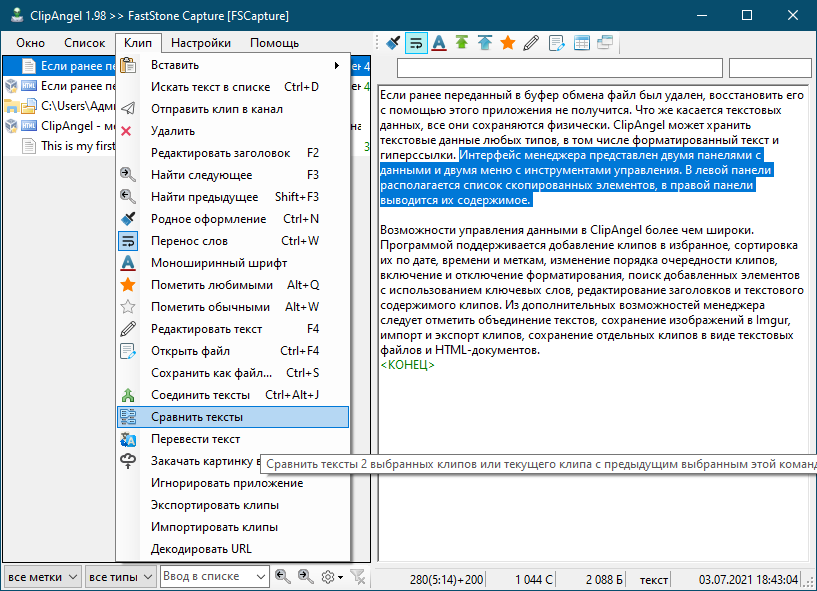The image size is (817, 591).
Task: Click brush icon beside Родное оформление
Action: 128,218
